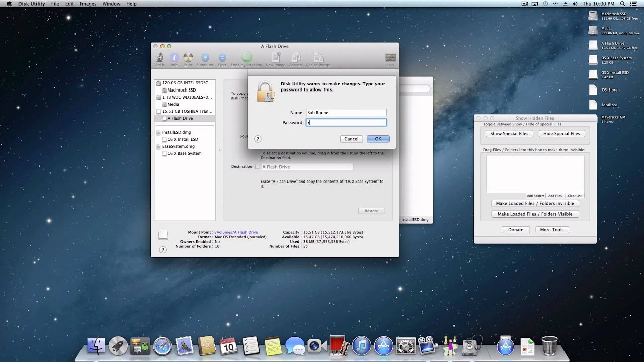Screen dimensions: 644x362
Task: Select the Macintosh SSD volume in sidebar
Action: (x=185, y=90)
